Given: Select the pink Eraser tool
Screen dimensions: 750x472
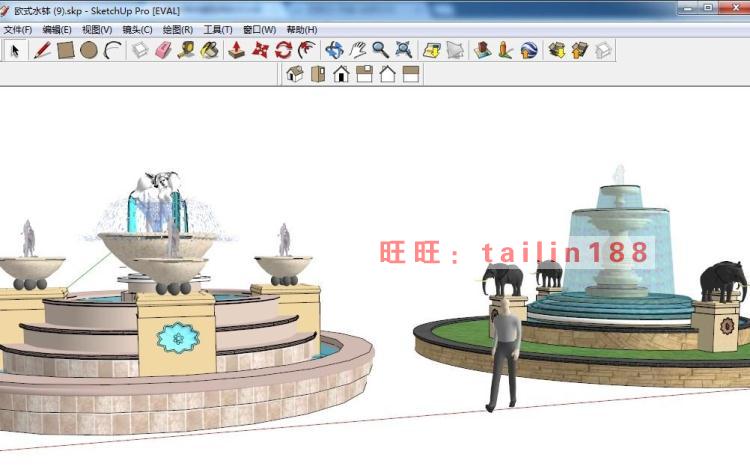Looking at the screenshot, I should [163, 50].
